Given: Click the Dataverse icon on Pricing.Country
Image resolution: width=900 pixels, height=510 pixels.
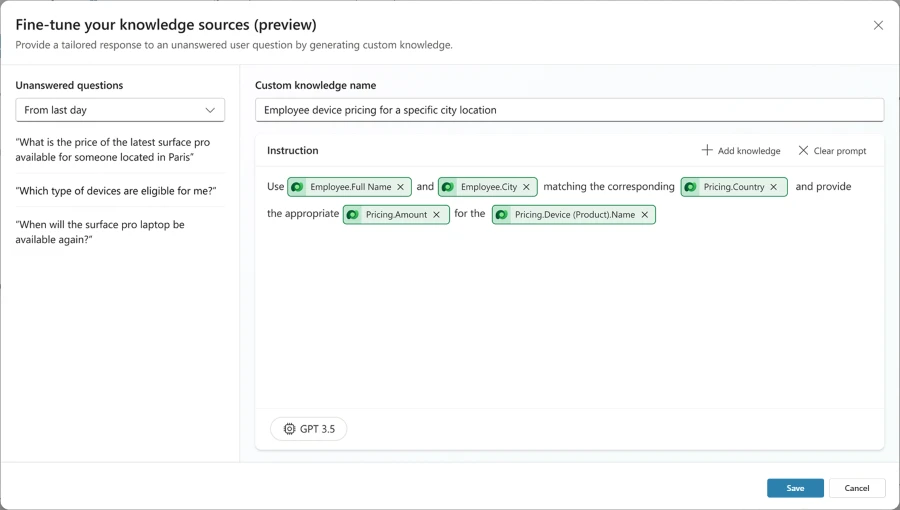Looking at the screenshot, I should [691, 187].
